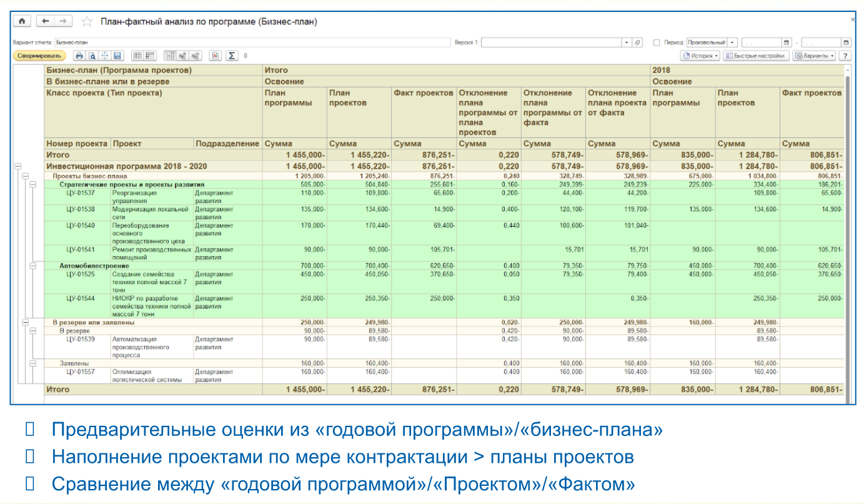Click the Sigma sum icon
The height and width of the screenshot is (504, 864).
tap(232, 56)
